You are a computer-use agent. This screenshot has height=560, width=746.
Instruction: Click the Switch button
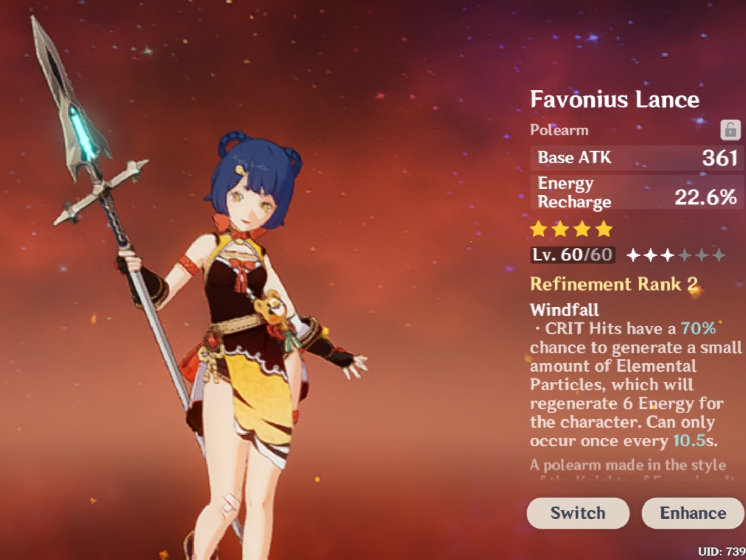(x=578, y=513)
